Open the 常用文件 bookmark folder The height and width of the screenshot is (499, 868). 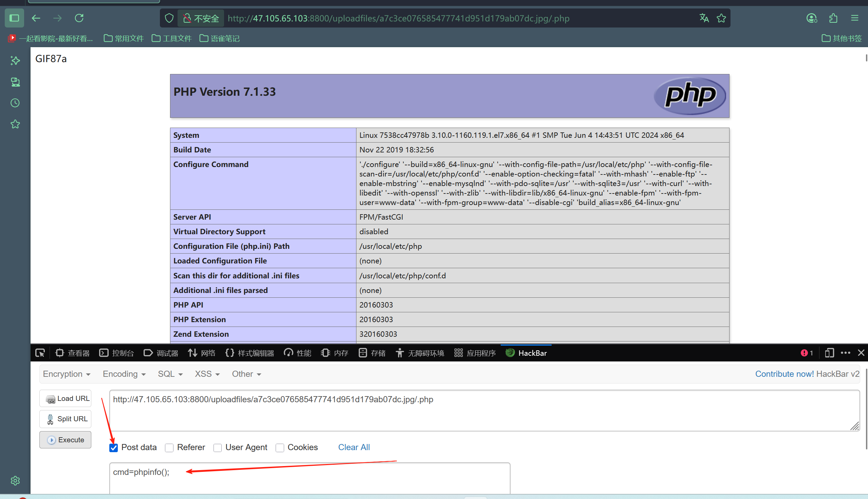(123, 38)
